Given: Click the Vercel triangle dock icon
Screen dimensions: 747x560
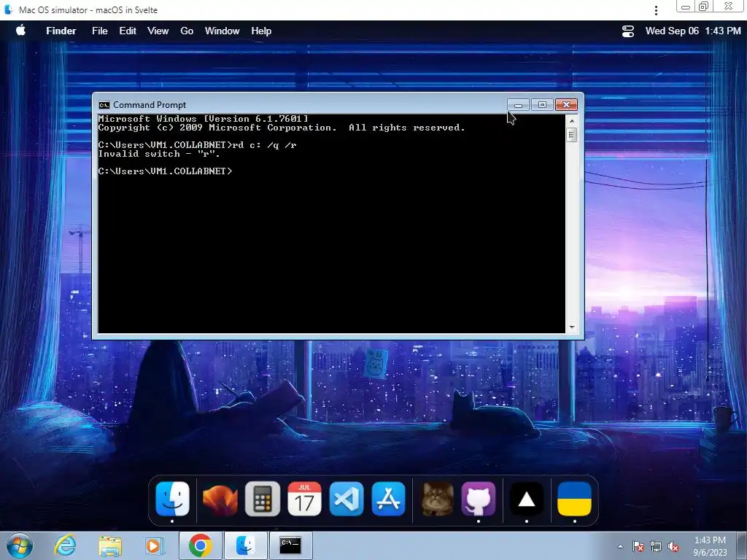Looking at the screenshot, I should 527,499.
